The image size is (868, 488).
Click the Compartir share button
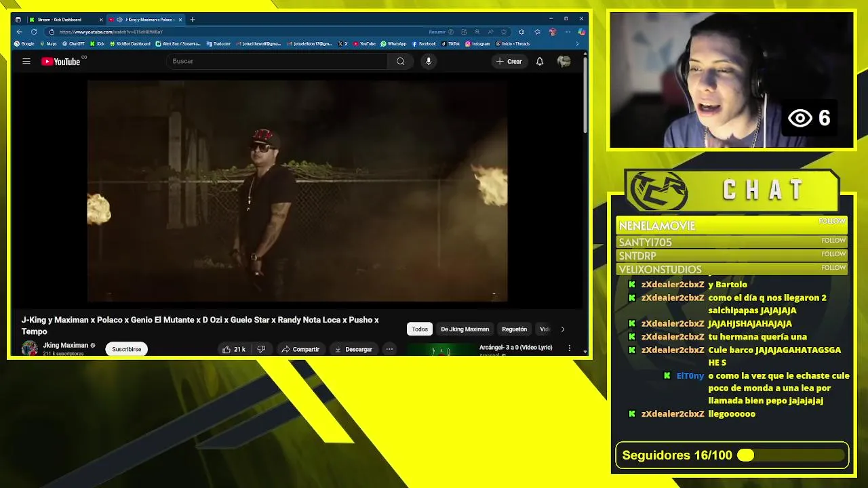300,349
